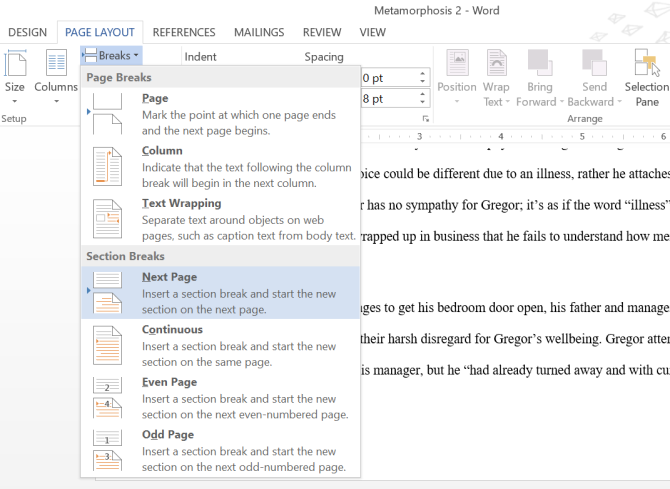The image size is (670, 489).
Task: Open the Bring Forward dropdown arrow
Action: click(x=562, y=102)
